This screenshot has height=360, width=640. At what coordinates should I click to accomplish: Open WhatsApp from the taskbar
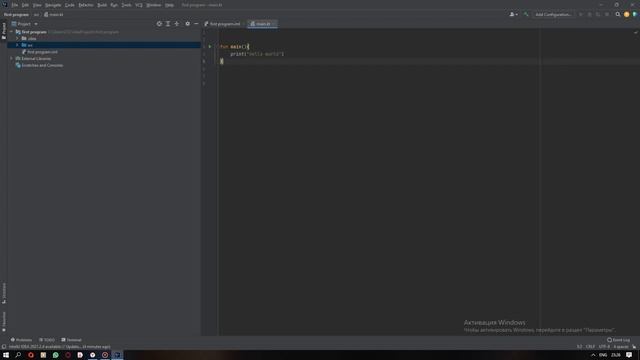point(56,355)
